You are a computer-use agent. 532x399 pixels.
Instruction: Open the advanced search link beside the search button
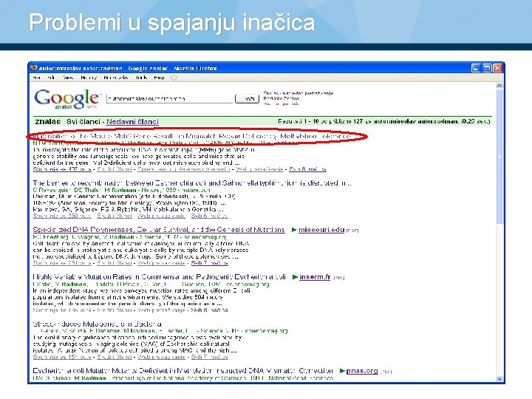point(299,93)
